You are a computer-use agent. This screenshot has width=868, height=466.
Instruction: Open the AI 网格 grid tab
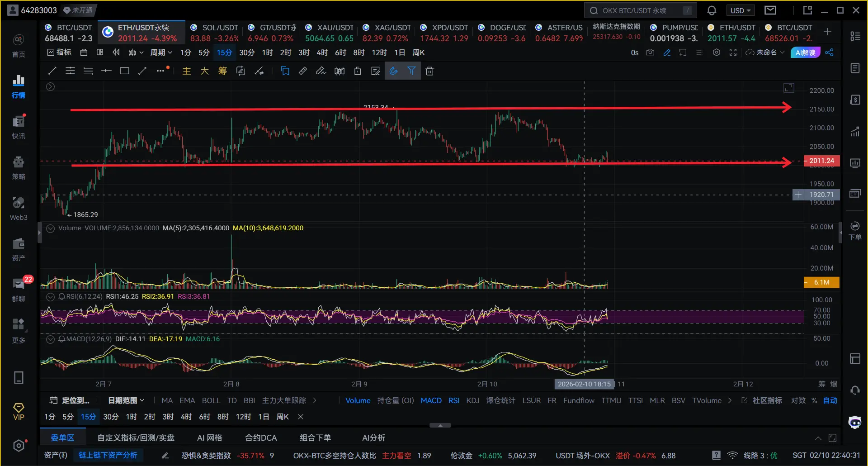tap(210, 438)
